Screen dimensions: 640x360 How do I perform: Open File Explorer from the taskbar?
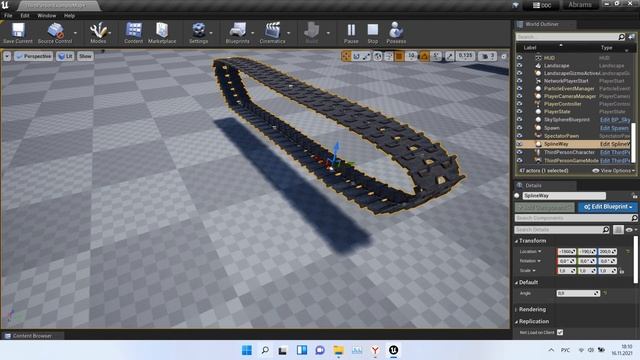[x=338, y=350]
